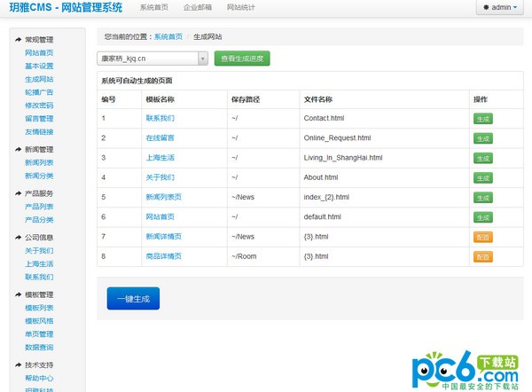
Task: Click 生成 button for About.html row
Action: pos(483,178)
